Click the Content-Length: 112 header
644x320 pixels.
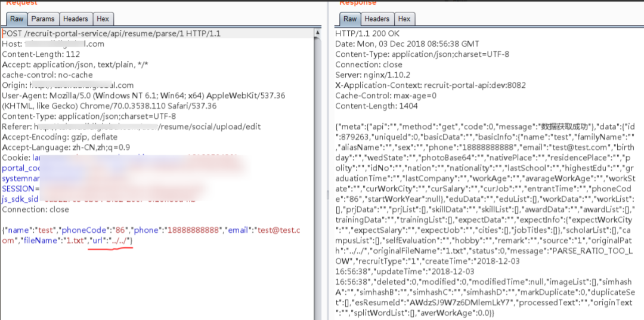(41, 54)
